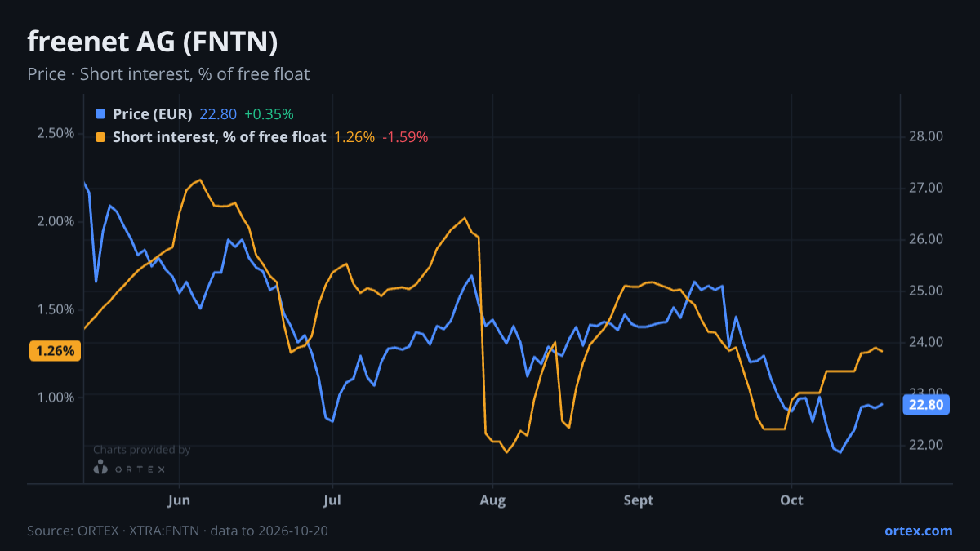Click the blue 22.80 right axis marker
The width and height of the screenshot is (980, 551).
tap(925, 405)
